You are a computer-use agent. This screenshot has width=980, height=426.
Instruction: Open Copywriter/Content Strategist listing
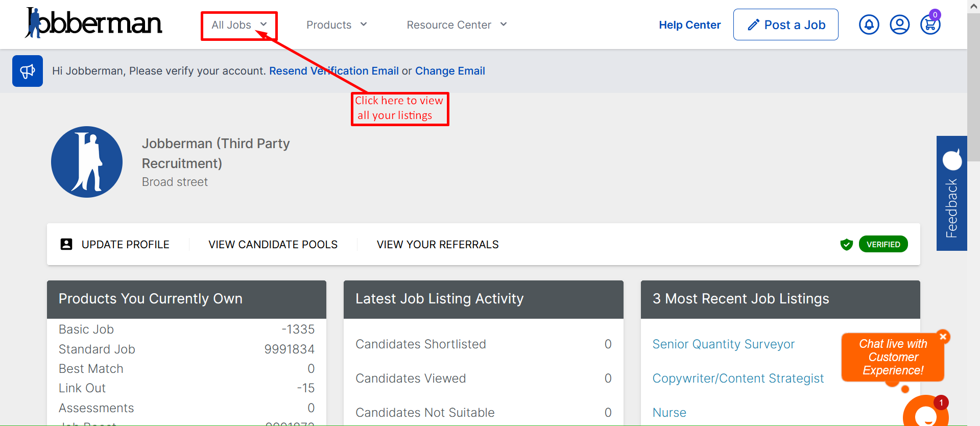(x=738, y=378)
